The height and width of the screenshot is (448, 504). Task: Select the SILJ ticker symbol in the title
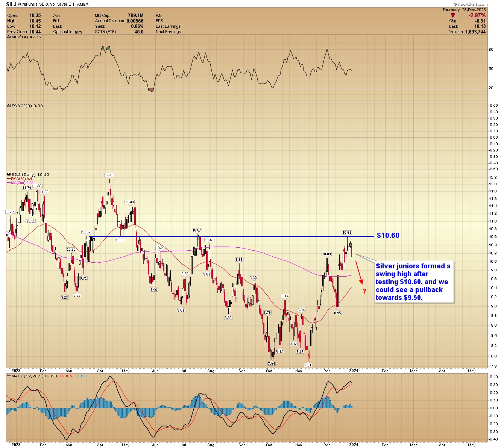coord(12,4)
